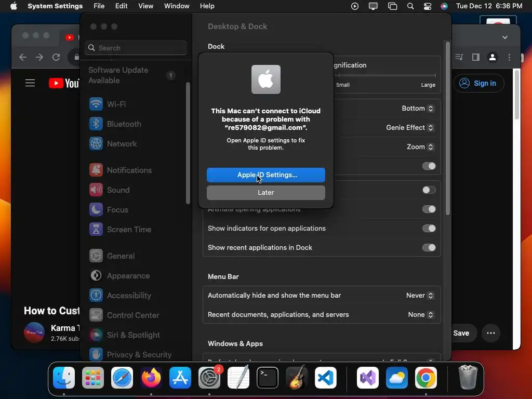Viewport: 532px width, 399px height.
Task: Open the Apple menu
Action: pyautogui.click(x=14, y=6)
